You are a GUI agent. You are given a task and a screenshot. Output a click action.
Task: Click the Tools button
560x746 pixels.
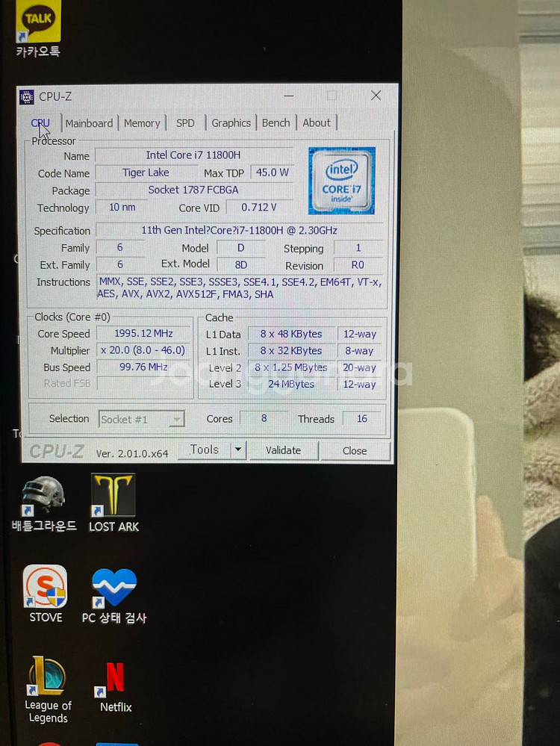coord(205,450)
